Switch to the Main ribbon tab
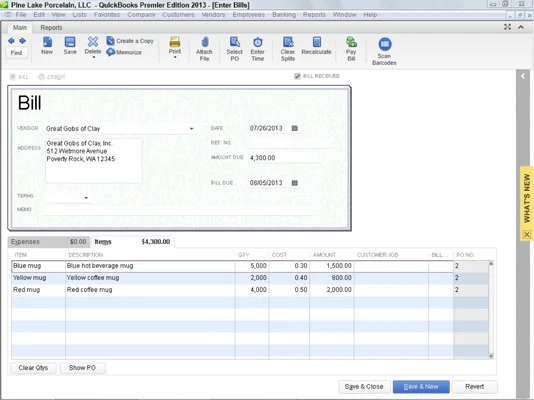 pyautogui.click(x=20, y=28)
